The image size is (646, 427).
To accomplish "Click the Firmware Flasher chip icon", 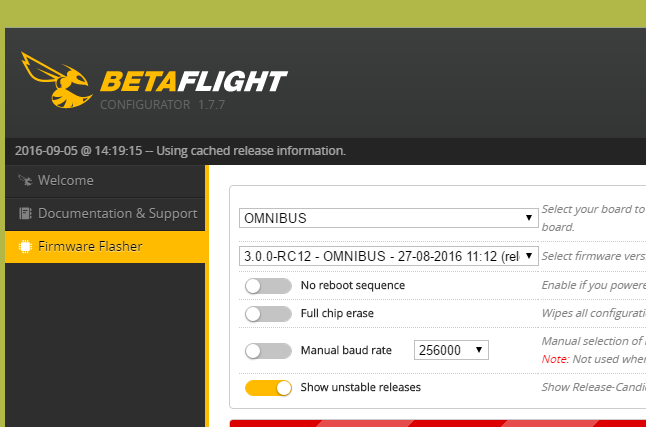I will coord(25,246).
